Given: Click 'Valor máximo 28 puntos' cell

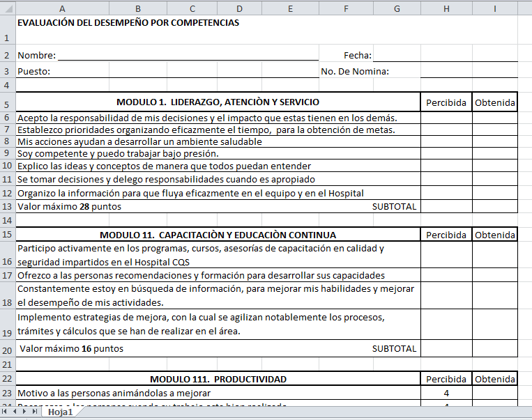Looking at the screenshot, I should pos(70,206).
